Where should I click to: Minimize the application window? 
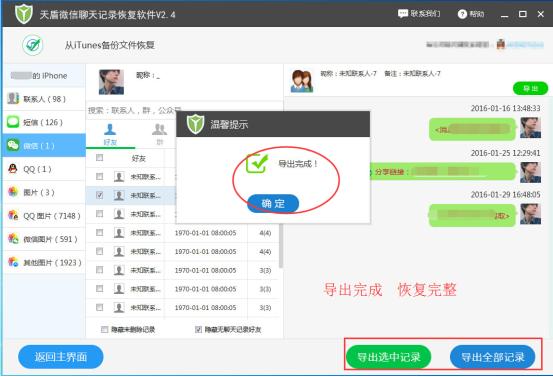(x=504, y=15)
